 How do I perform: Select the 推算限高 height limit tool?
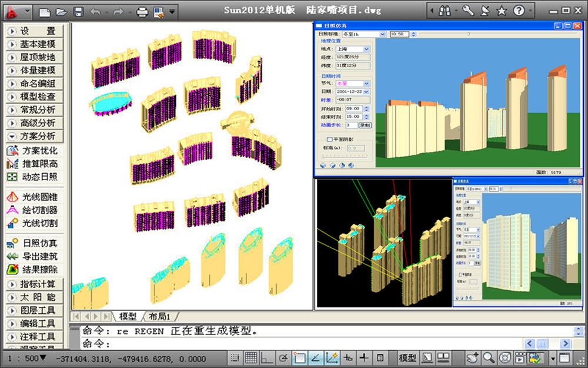point(32,164)
